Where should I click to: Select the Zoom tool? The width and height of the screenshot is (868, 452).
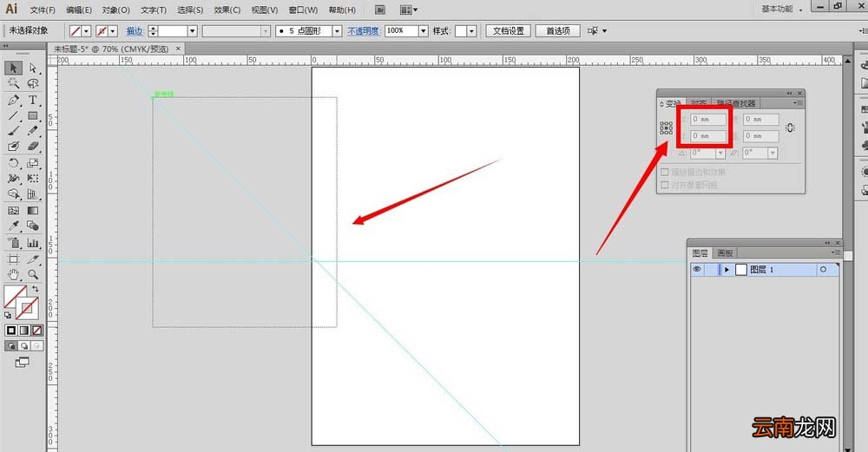click(x=33, y=274)
